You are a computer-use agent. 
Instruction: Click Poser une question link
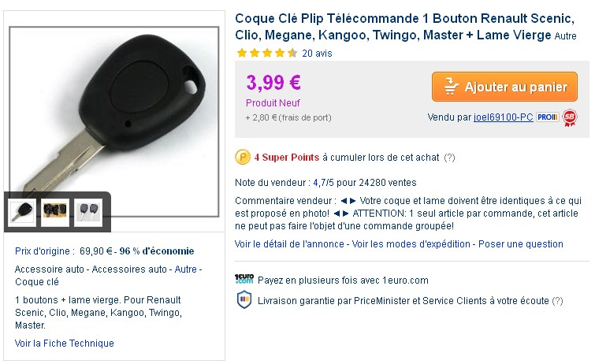pos(521,244)
